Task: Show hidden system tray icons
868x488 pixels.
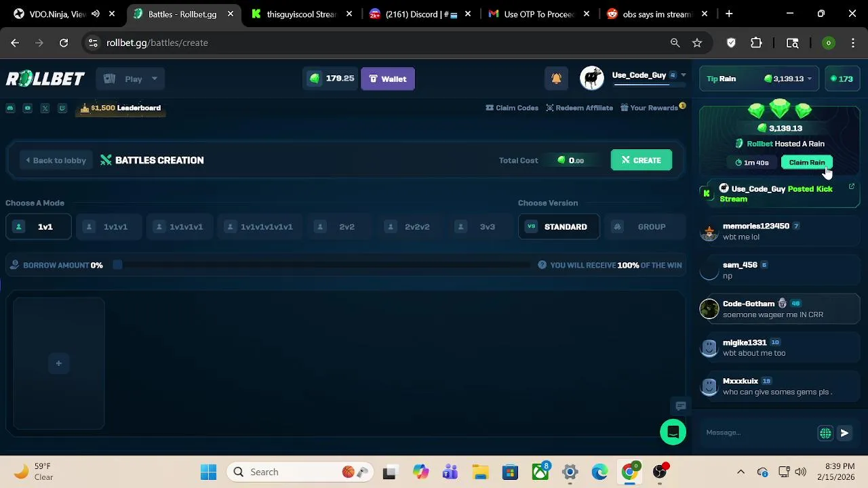Action: click(741, 472)
